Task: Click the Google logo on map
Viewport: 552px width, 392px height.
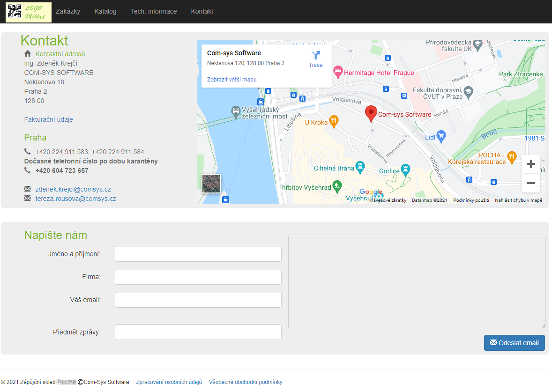Action: point(371,192)
